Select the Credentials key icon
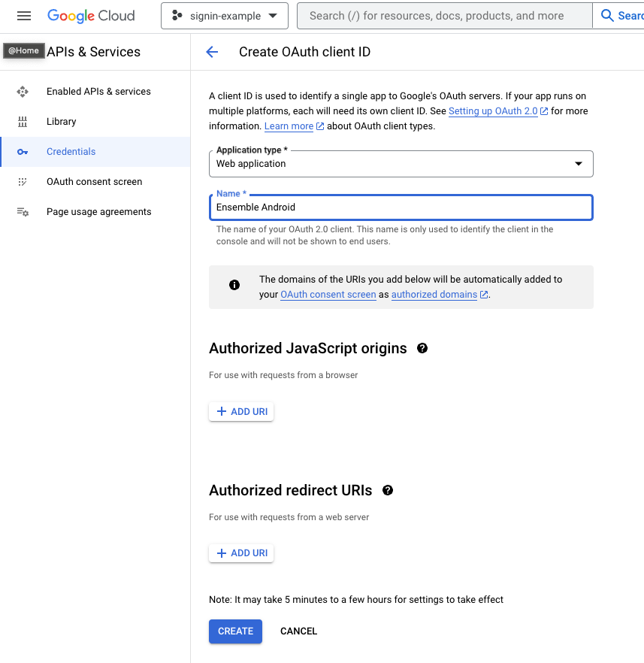 click(x=23, y=151)
